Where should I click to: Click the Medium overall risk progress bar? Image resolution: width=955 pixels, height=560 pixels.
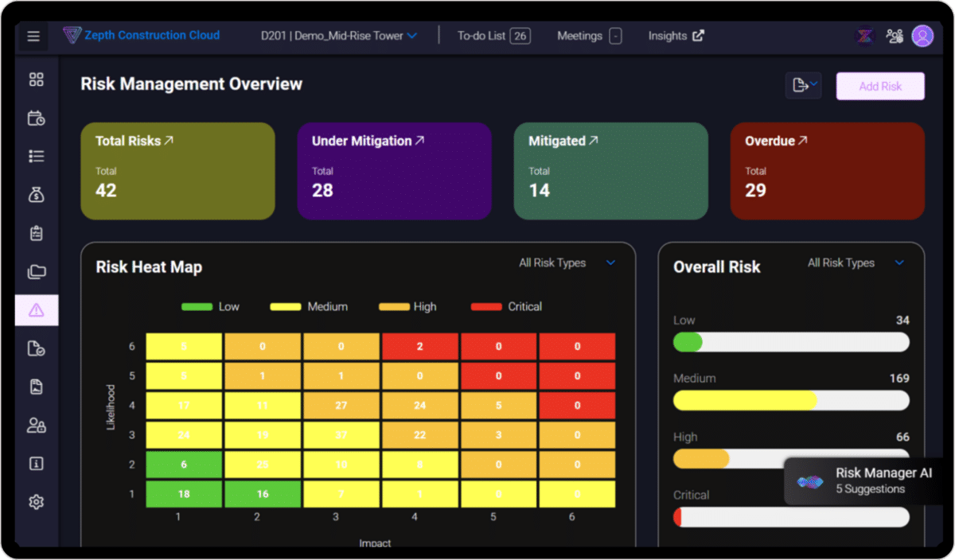pos(791,400)
